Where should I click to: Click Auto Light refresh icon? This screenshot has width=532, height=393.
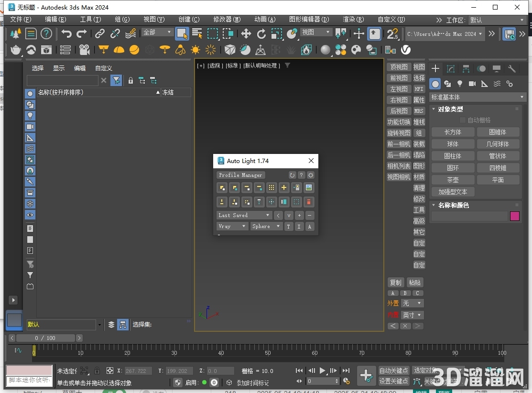tap(292, 175)
